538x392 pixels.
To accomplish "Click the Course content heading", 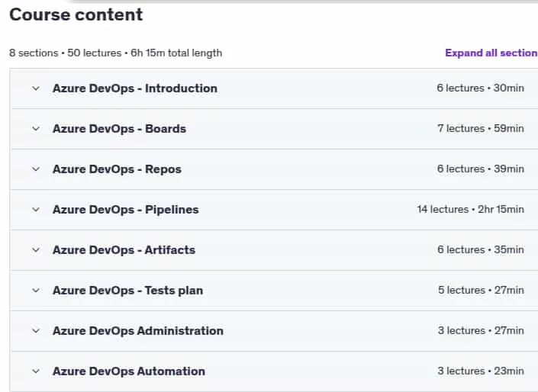I will (76, 14).
